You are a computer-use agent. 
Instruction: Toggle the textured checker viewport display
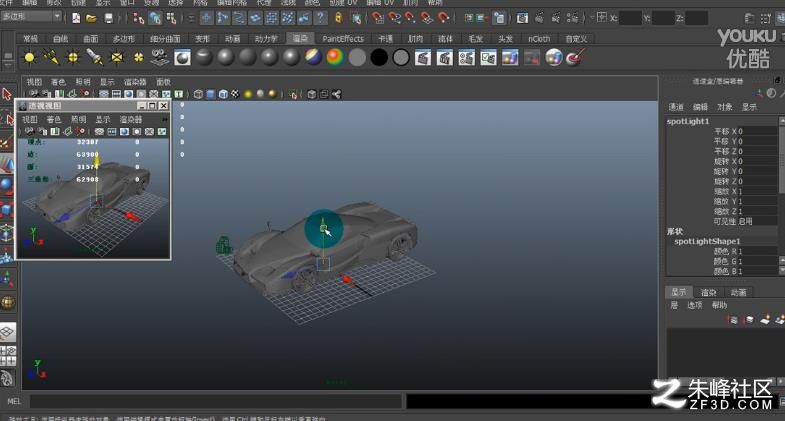click(235, 94)
